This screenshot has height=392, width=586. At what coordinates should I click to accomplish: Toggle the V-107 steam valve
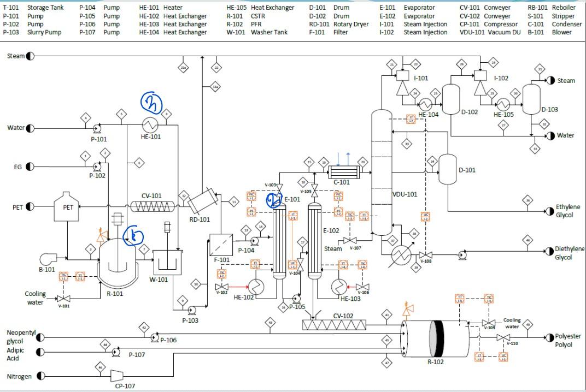click(x=350, y=240)
